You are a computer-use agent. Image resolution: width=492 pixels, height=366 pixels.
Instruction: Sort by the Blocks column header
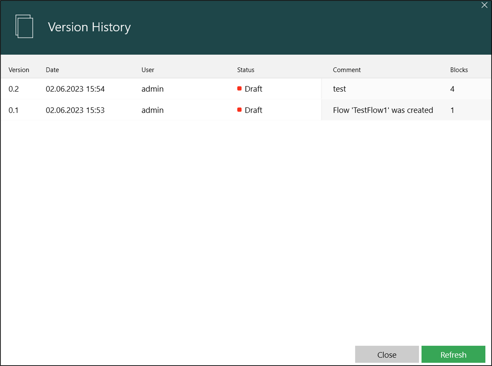(459, 70)
